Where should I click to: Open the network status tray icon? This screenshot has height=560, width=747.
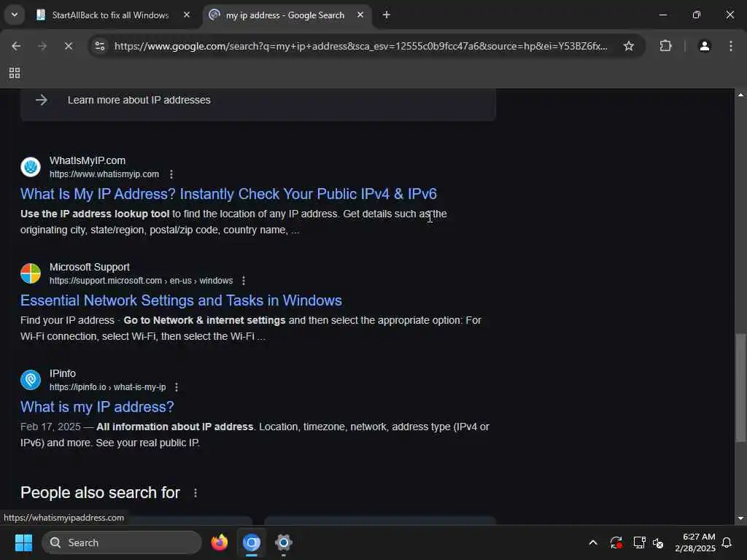639,542
